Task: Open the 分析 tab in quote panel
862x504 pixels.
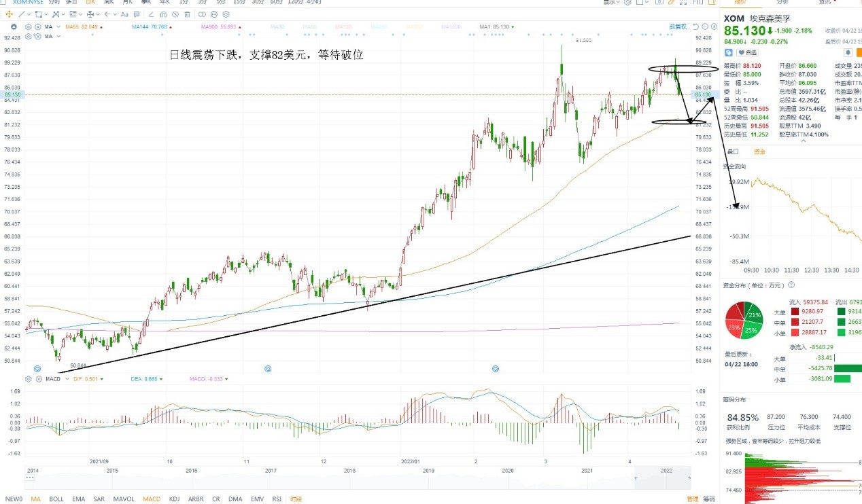Action: click(x=782, y=2)
